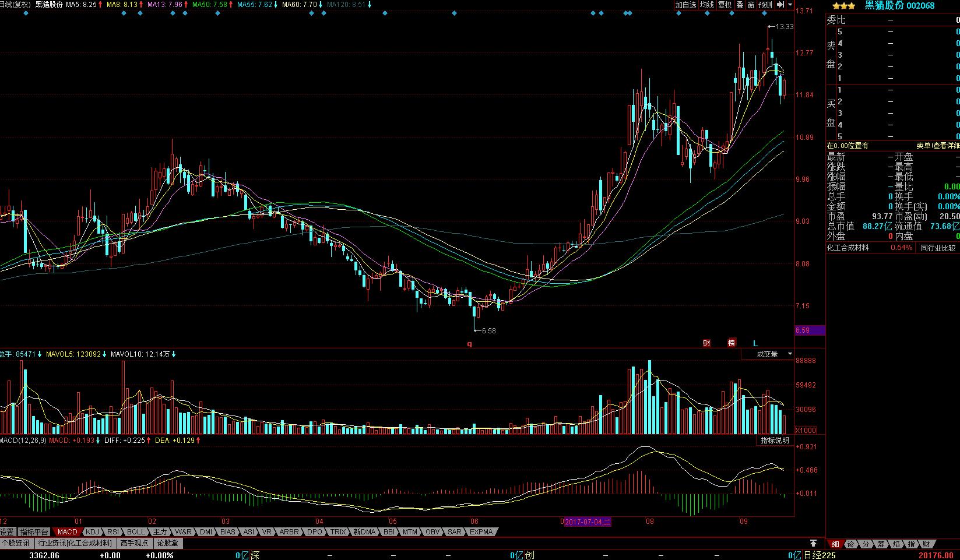
Task: Open the 财 finance panel tab
Action: (x=926, y=544)
